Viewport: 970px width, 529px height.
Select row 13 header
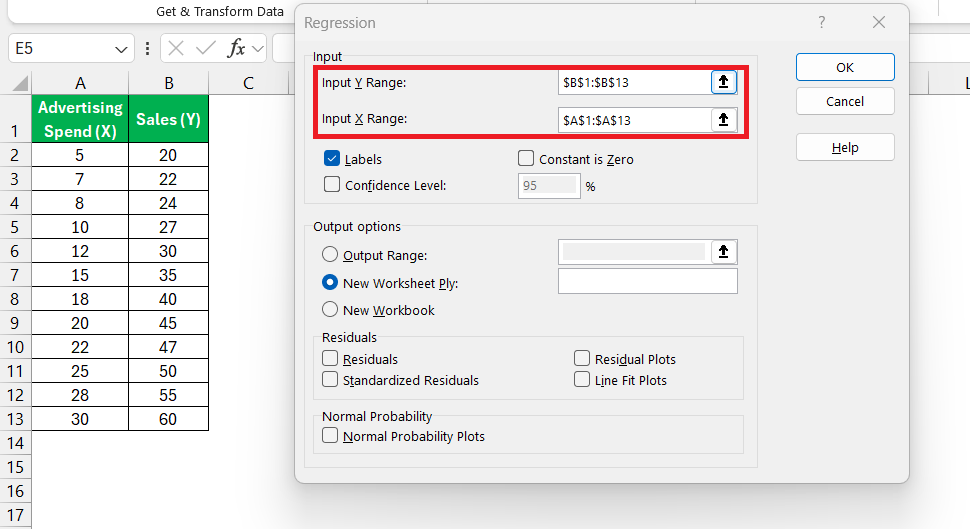(x=15, y=419)
